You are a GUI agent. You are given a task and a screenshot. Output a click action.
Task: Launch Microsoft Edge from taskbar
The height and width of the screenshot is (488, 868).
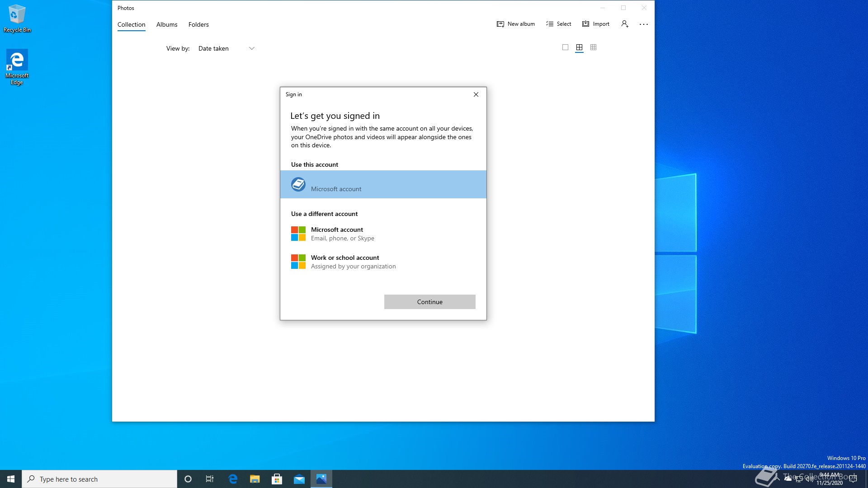click(x=233, y=479)
